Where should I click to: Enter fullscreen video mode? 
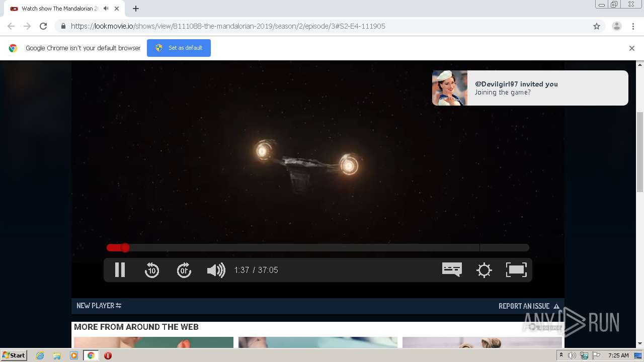pyautogui.click(x=516, y=270)
